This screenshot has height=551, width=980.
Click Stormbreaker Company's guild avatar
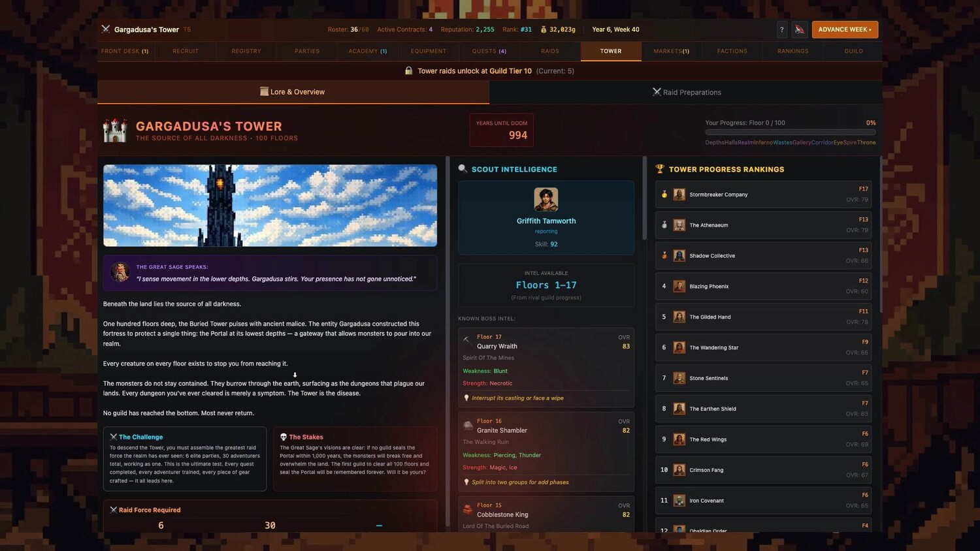point(679,195)
